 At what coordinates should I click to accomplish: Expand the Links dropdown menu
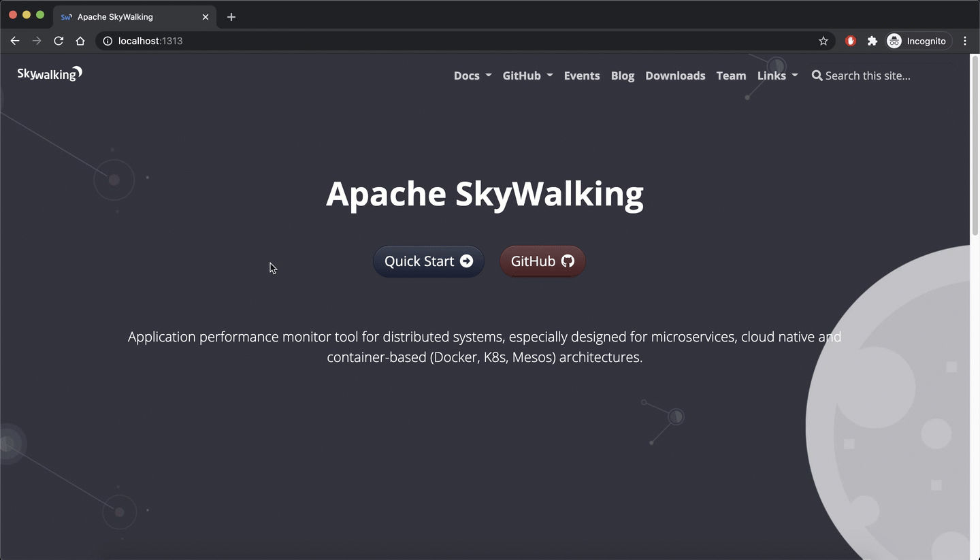coord(777,76)
